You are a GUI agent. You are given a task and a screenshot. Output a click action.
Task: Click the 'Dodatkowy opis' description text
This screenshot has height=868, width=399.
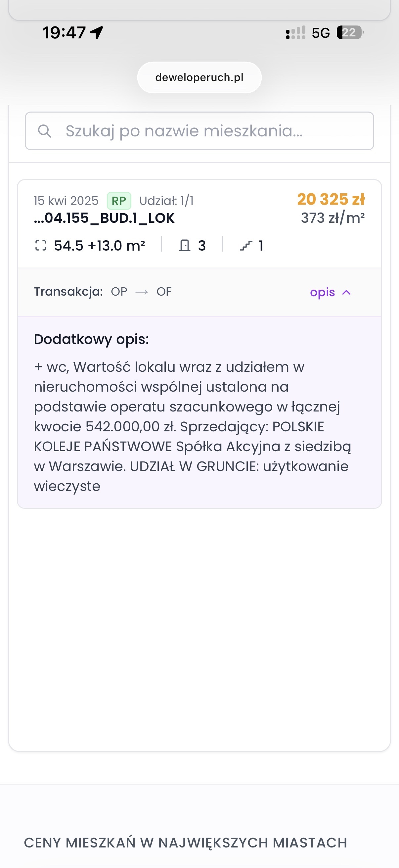(x=192, y=426)
